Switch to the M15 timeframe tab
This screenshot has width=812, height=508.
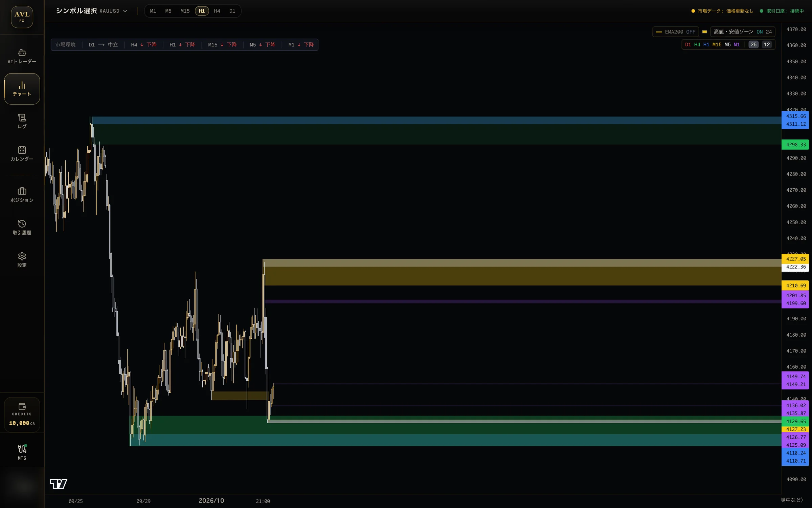[185, 11]
